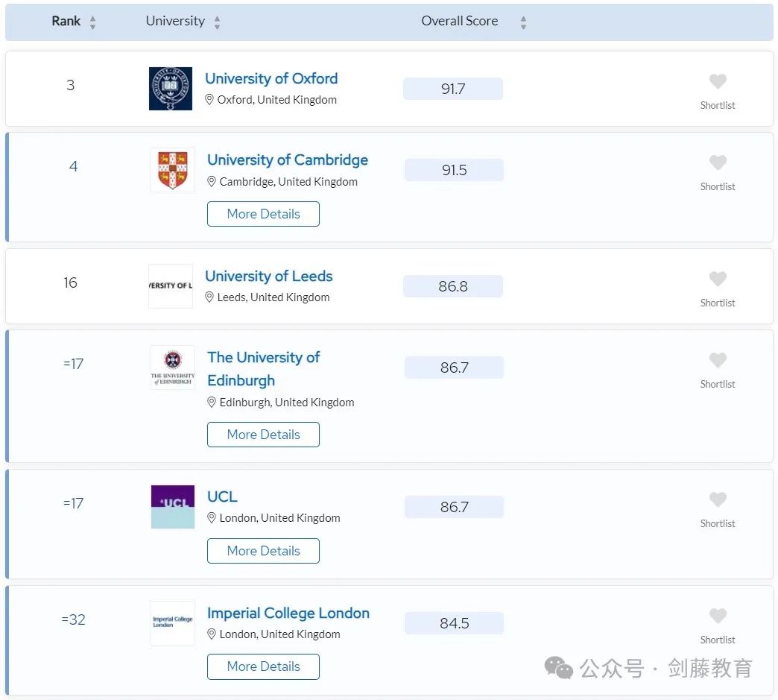The width and height of the screenshot is (778, 700).
Task: View More Details for Imperial College London
Action: tap(264, 666)
